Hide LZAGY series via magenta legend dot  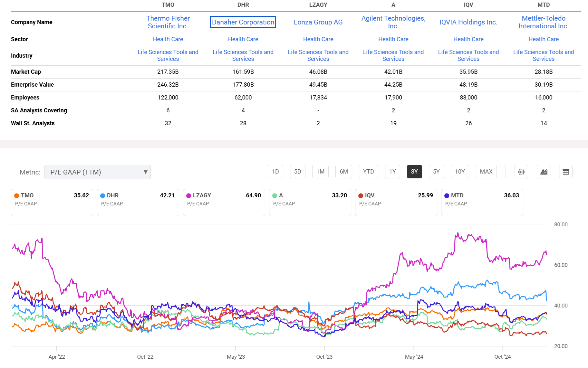click(x=188, y=195)
